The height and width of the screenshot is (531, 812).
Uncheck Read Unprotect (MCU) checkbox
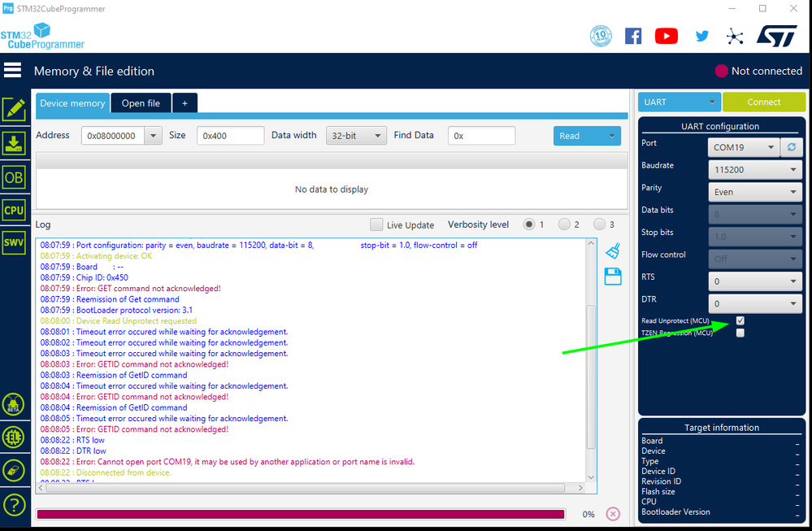(740, 320)
